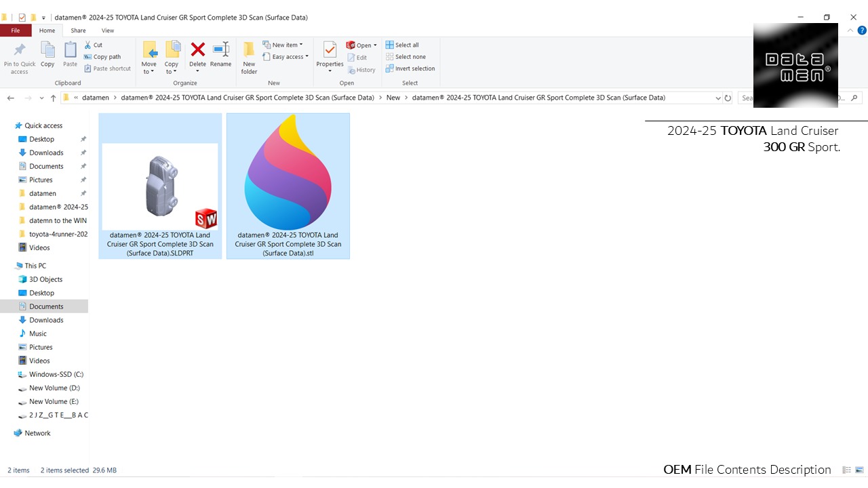Switch to the Home tab
The width and height of the screenshot is (868, 488).
[47, 30]
